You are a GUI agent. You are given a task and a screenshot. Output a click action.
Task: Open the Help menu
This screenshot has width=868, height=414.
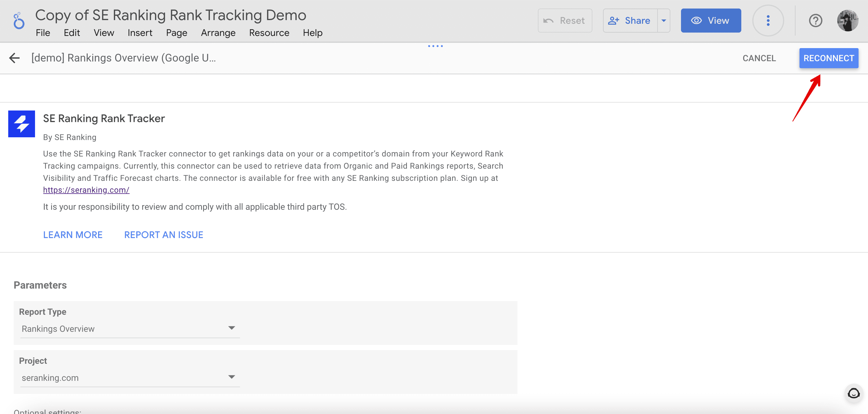tap(312, 33)
